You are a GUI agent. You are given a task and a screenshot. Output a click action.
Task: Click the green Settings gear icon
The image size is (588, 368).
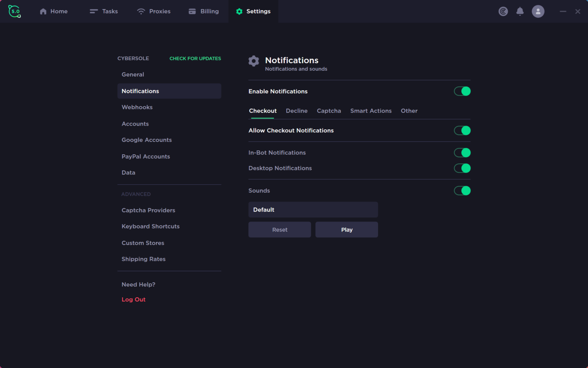coord(239,11)
